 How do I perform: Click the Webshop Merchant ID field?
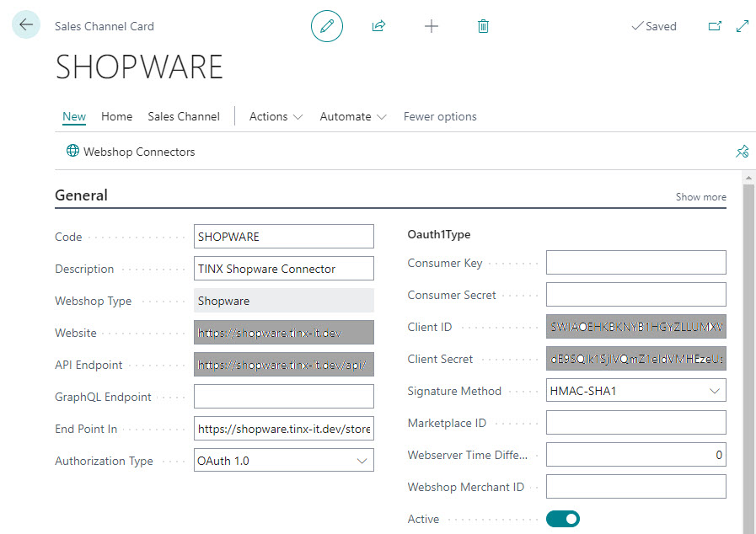(636, 487)
